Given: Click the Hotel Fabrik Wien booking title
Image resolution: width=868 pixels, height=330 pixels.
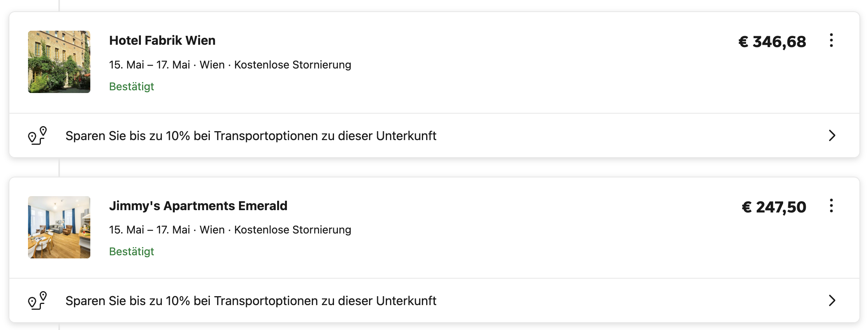Looking at the screenshot, I should click(162, 40).
